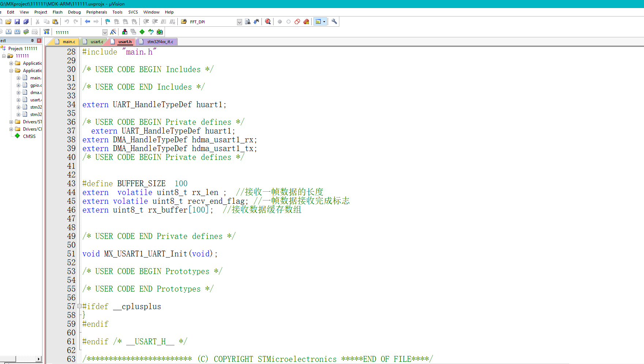Viewport: 644px width, 364px height.
Task: Start a debug session
Action: pyautogui.click(x=268, y=21)
